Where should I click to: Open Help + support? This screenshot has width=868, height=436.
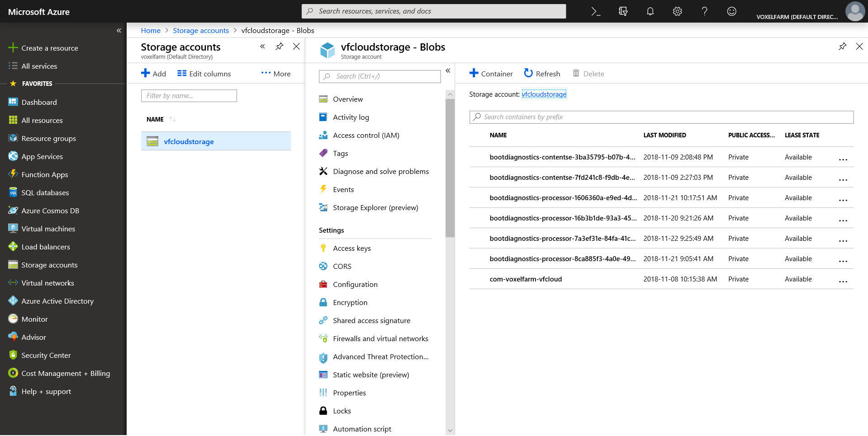46,391
